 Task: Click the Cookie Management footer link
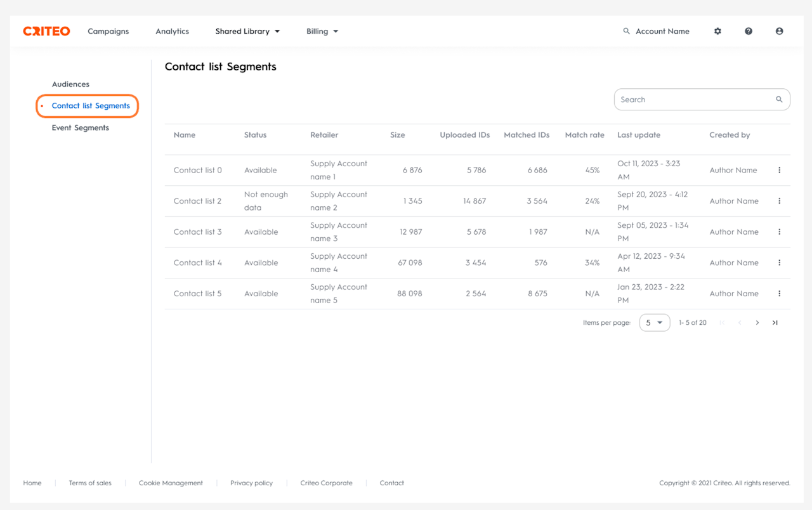[171, 483]
